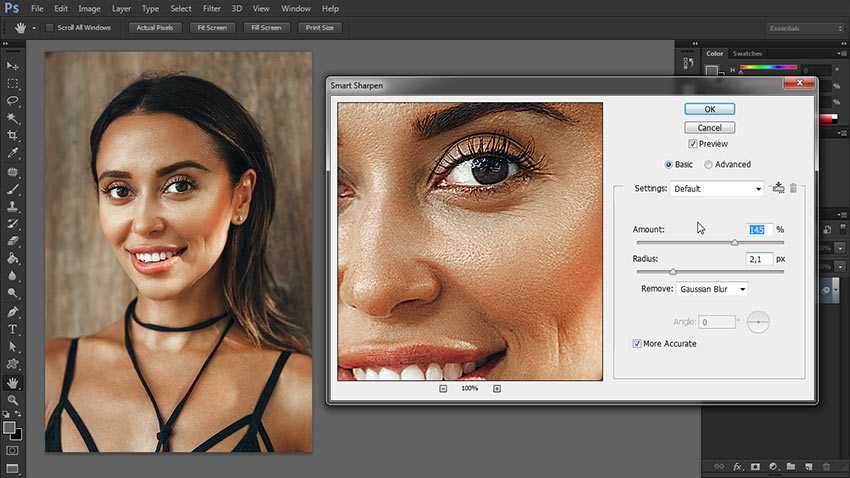Zoom in the Smart Sharpen preview
Viewport: 850px width, 478px height.
pyautogui.click(x=497, y=389)
